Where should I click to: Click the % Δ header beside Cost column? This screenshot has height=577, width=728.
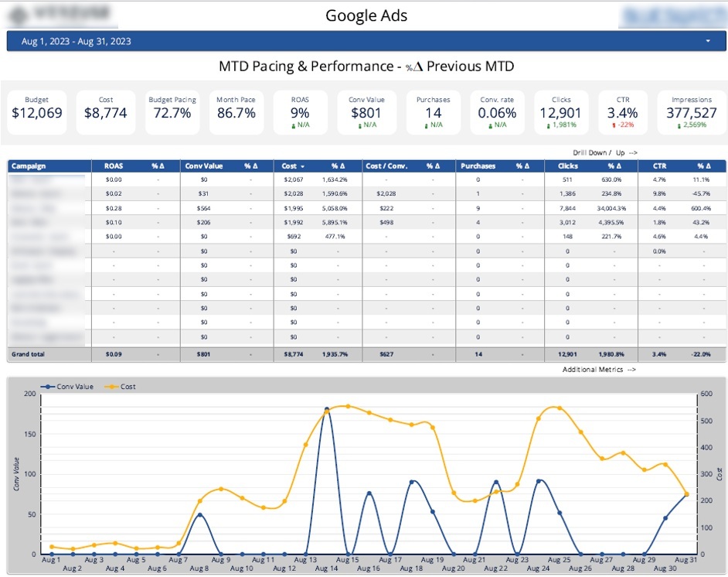(x=338, y=166)
